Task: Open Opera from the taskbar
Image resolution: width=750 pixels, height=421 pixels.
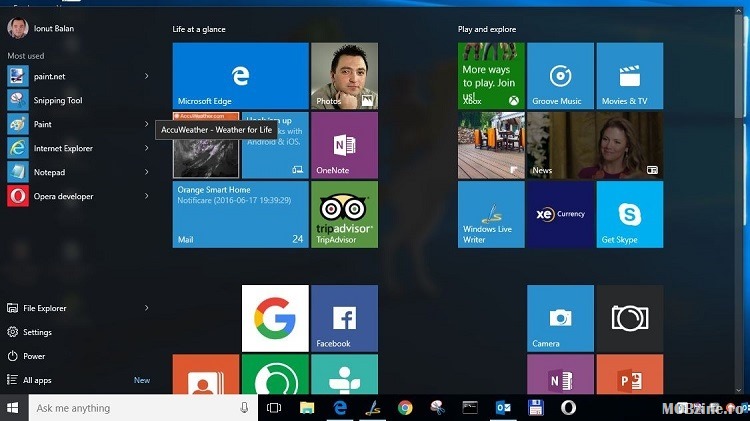Action: click(x=568, y=408)
